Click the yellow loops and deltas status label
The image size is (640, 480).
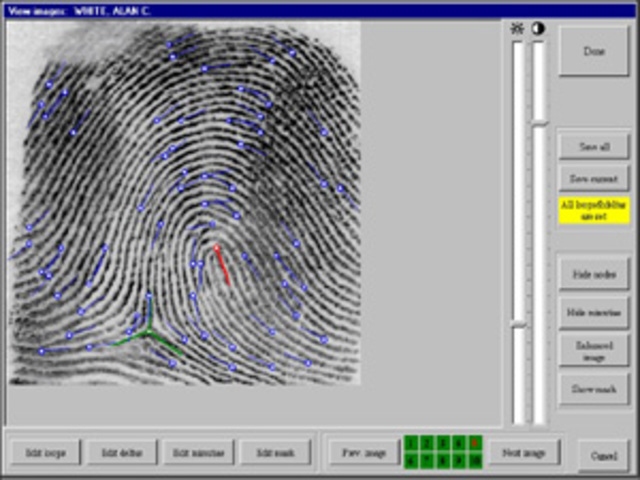tap(594, 211)
